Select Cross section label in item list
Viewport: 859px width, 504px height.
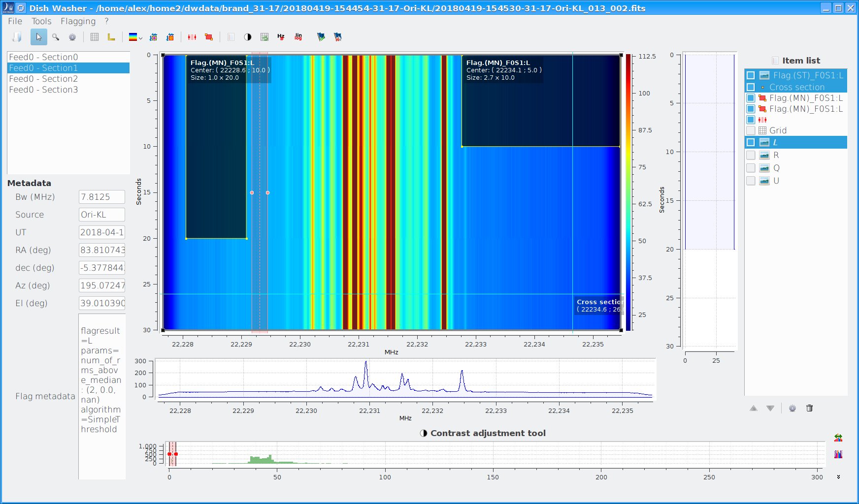tap(796, 87)
